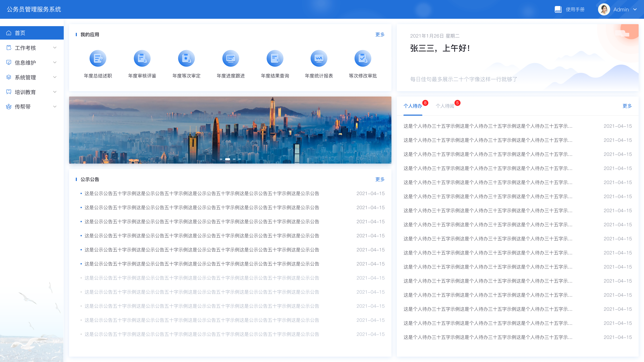Click 更多 in the 个人待办 panel
The height and width of the screenshot is (362, 644).
tap(627, 106)
